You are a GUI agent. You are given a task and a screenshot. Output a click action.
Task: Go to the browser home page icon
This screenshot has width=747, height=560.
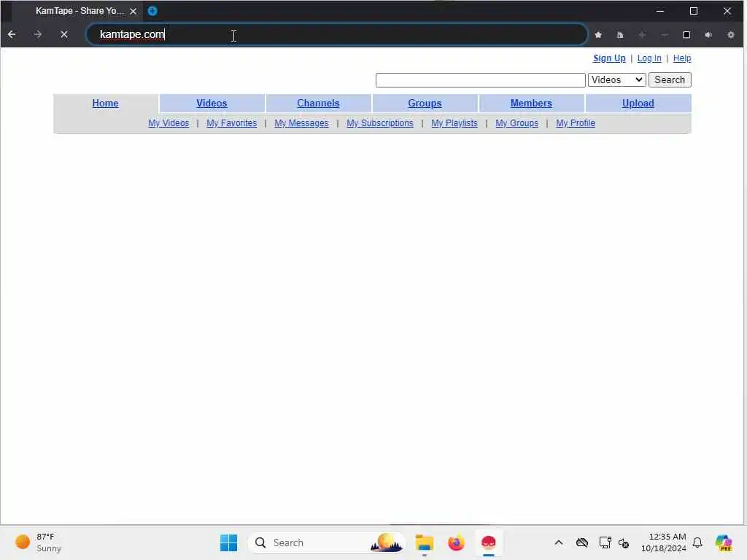click(620, 35)
